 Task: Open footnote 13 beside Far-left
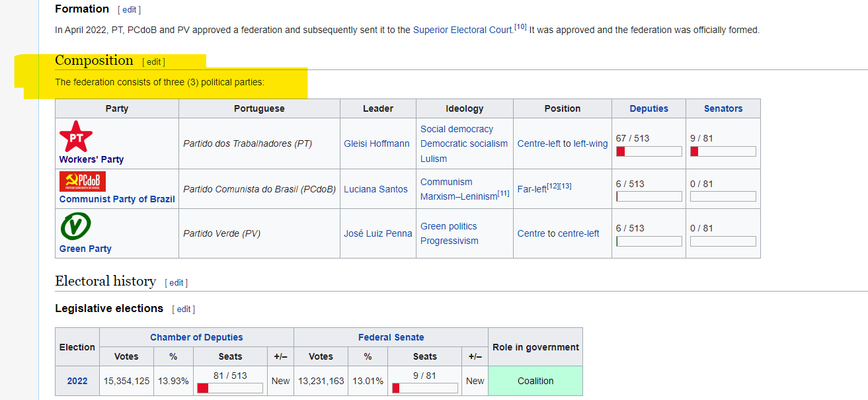pyautogui.click(x=566, y=186)
